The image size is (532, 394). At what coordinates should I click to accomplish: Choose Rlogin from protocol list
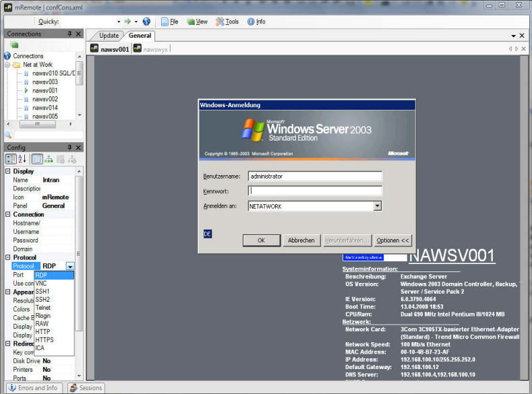[x=54, y=316]
